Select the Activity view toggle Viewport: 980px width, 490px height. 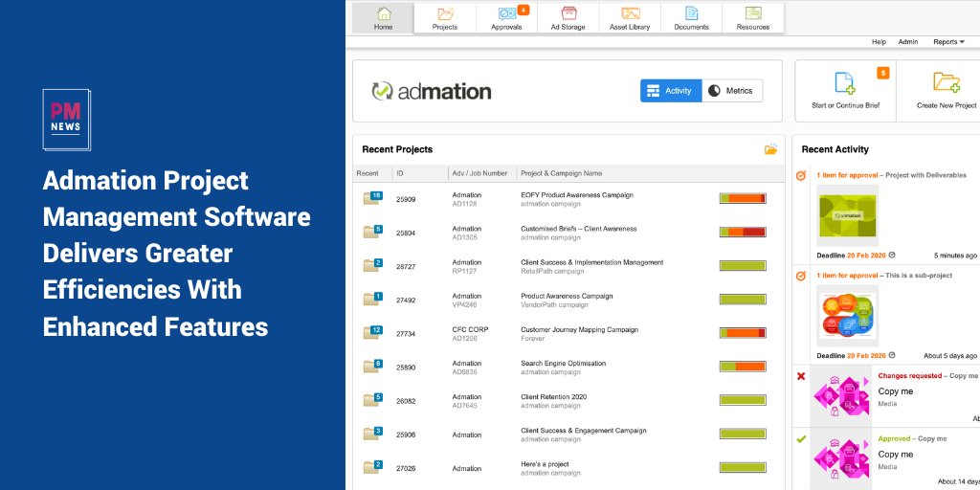pos(671,91)
